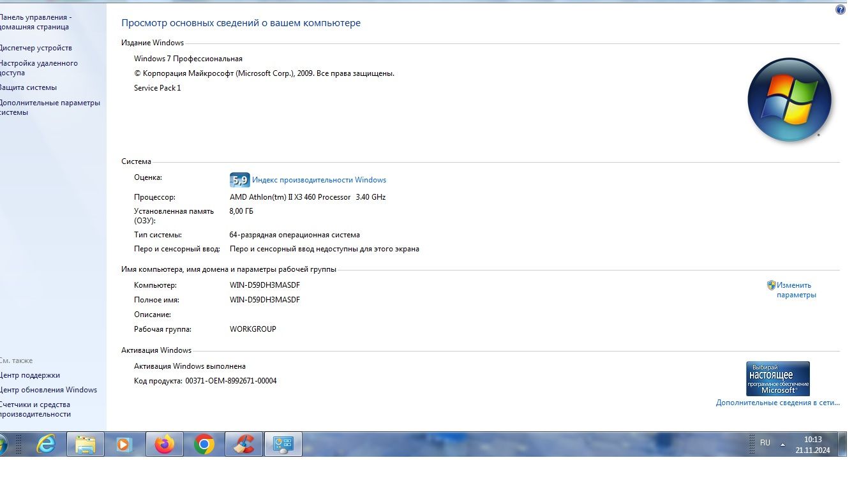
Task: Open Диспетчер устройств in the sidebar
Action: point(36,48)
